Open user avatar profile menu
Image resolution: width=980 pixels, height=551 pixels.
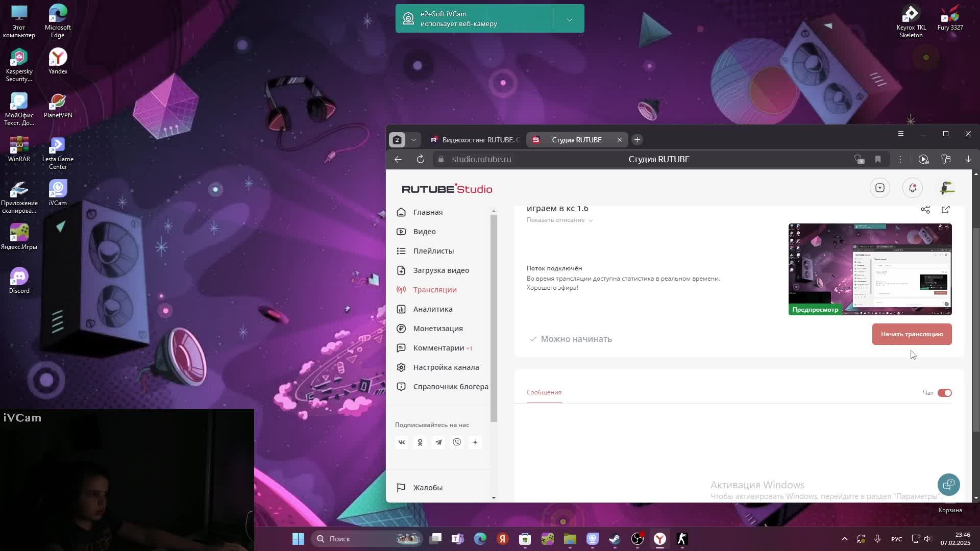click(x=947, y=188)
